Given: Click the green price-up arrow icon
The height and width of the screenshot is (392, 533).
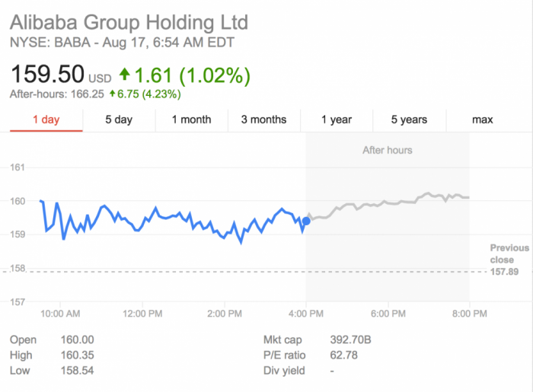Looking at the screenshot, I should (124, 75).
